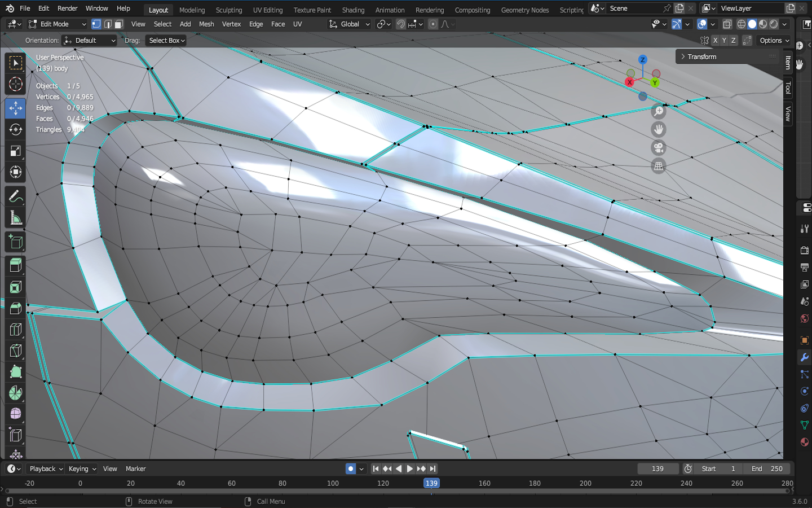The image size is (812, 508).
Task: Open the File menu
Action: pyautogui.click(x=25, y=8)
